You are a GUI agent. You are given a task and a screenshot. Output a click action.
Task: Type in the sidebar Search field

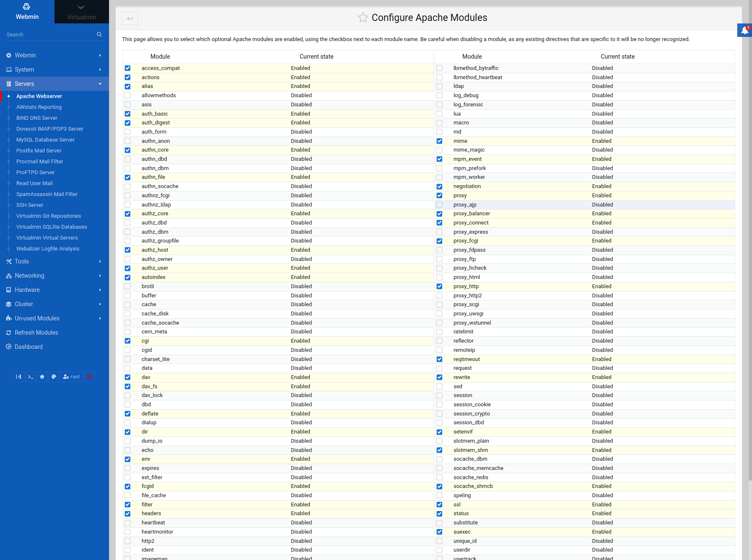(x=48, y=35)
